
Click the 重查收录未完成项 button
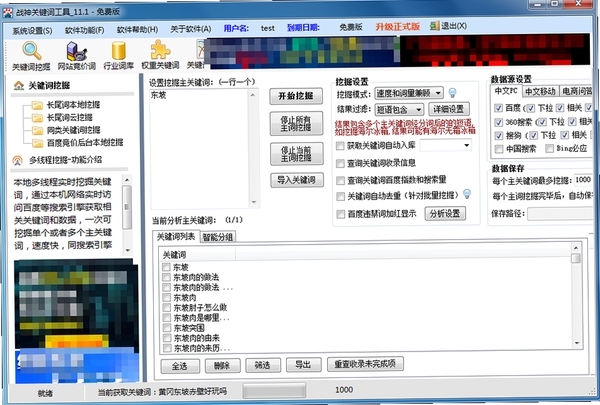(x=365, y=364)
